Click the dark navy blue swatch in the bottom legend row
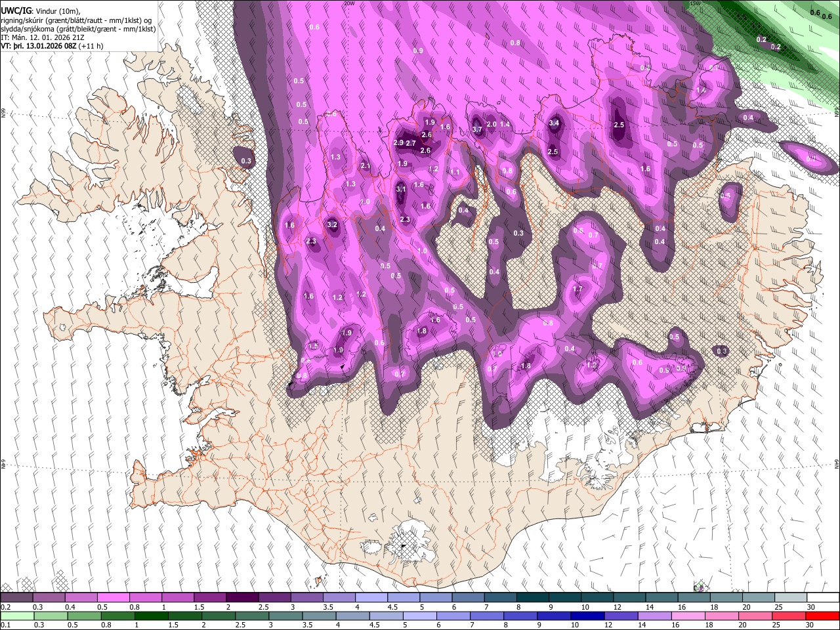Screen dimensions: 840x630 click(x=586, y=616)
